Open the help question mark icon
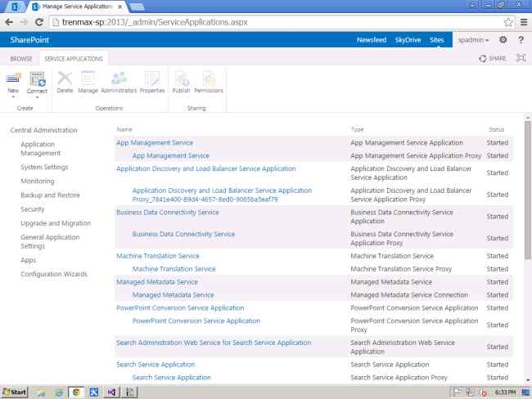The width and height of the screenshot is (532, 399). 521,40
